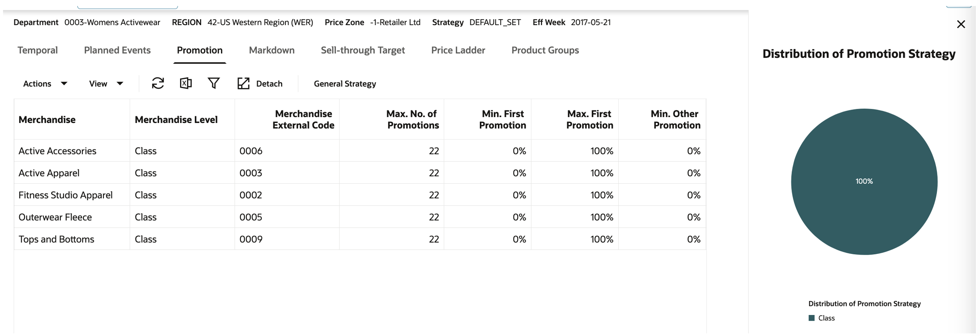The height and width of the screenshot is (336, 980).
Task: Switch to the Temporal tab
Action: [x=38, y=50]
